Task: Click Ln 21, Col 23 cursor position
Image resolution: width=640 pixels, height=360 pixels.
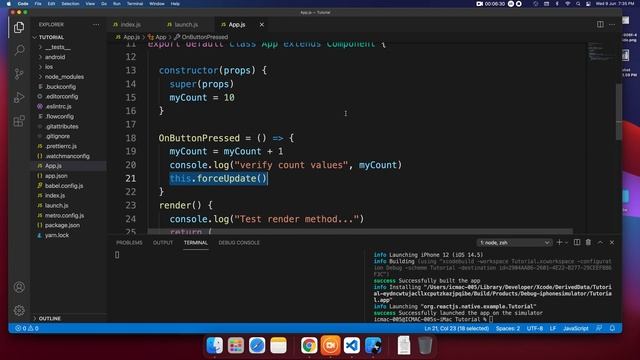Action: (x=456, y=328)
